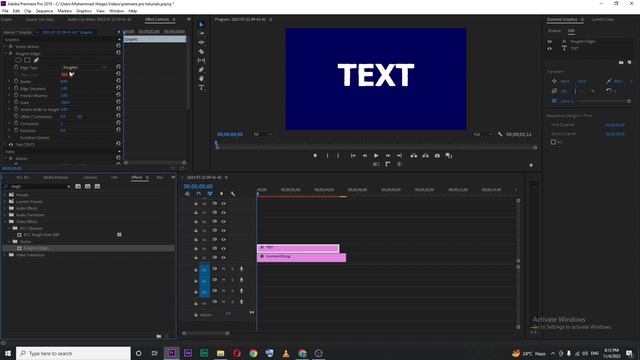Switch to Media Browser tab
Screen dimensions: 640x360
56,177
